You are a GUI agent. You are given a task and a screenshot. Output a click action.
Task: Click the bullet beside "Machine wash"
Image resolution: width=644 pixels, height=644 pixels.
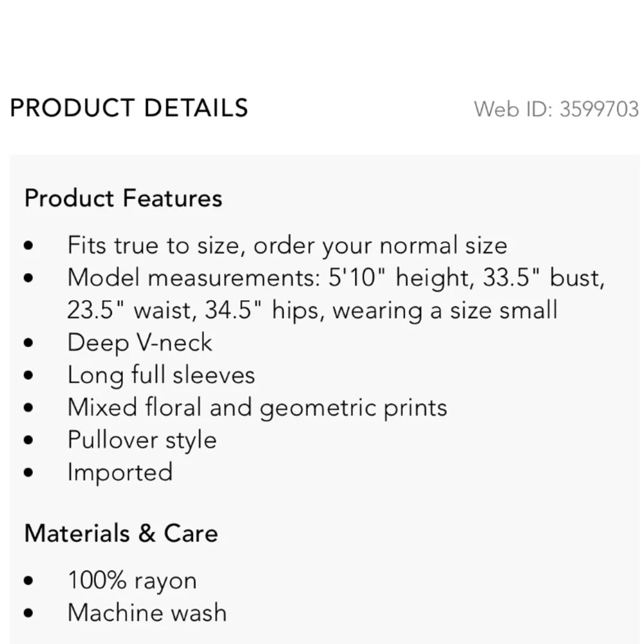(28, 613)
